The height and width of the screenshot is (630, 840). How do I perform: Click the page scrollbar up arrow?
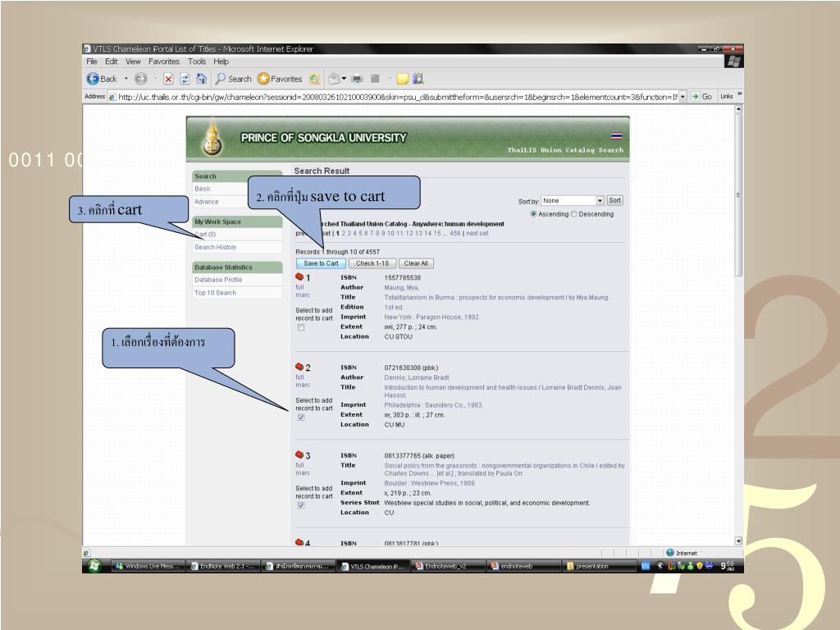[738, 109]
